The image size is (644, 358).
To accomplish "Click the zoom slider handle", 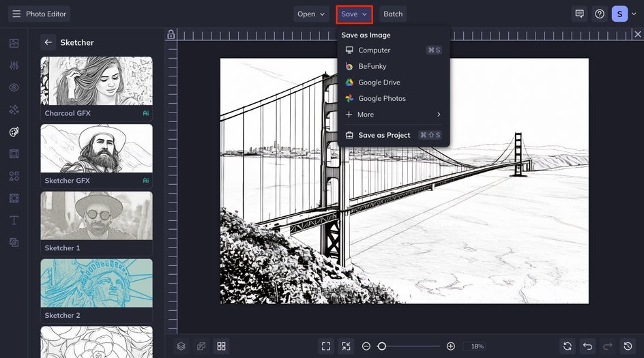I will click(x=381, y=346).
